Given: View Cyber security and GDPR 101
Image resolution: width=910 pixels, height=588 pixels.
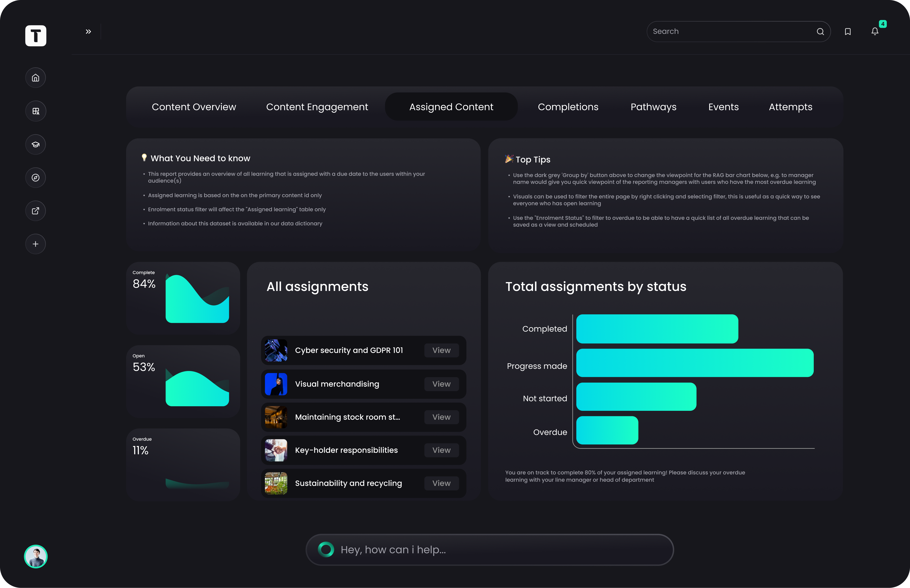Looking at the screenshot, I should tap(441, 350).
